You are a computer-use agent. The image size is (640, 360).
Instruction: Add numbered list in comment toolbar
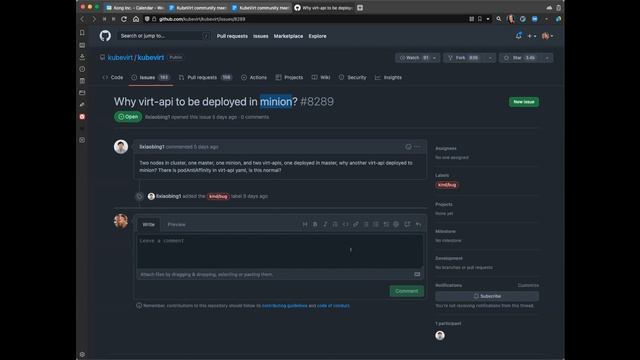pyautogui.click(x=376, y=224)
